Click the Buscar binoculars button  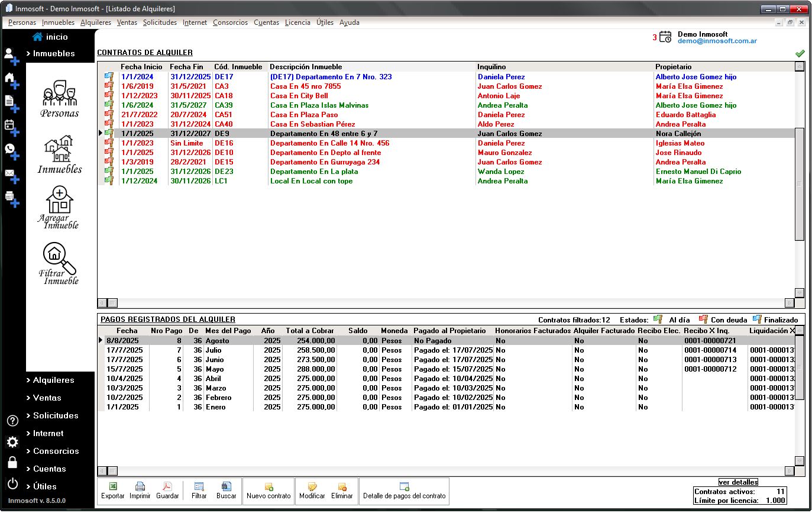coord(227,491)
